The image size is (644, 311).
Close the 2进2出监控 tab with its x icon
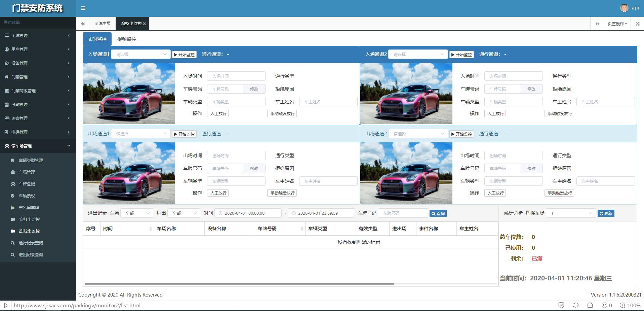145,24
